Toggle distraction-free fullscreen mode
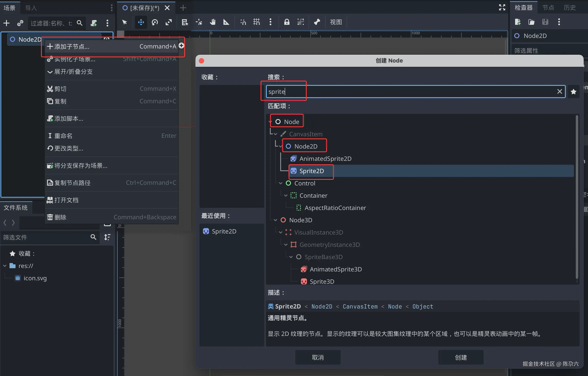Viewport: 588px width, 376px height. click(502, 8)
